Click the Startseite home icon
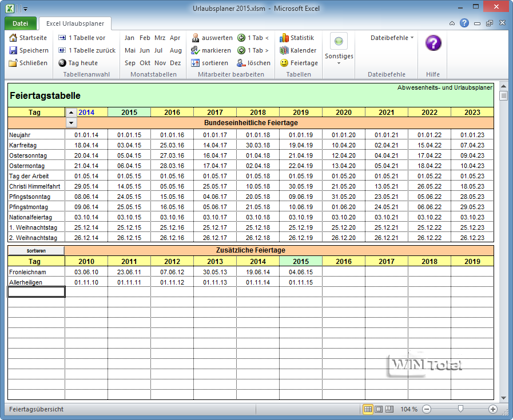The height and width of the screenshot is (420, 513). [13, 38]
